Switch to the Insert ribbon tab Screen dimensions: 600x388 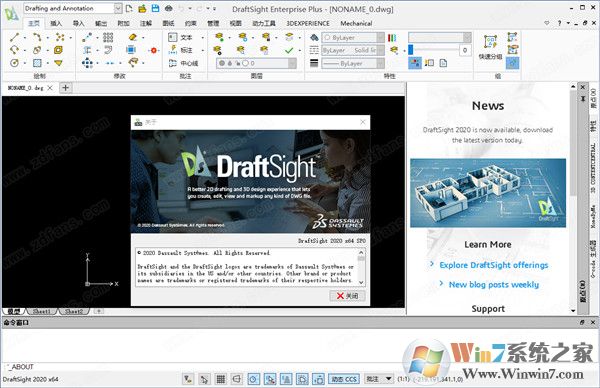pos(56,23)
